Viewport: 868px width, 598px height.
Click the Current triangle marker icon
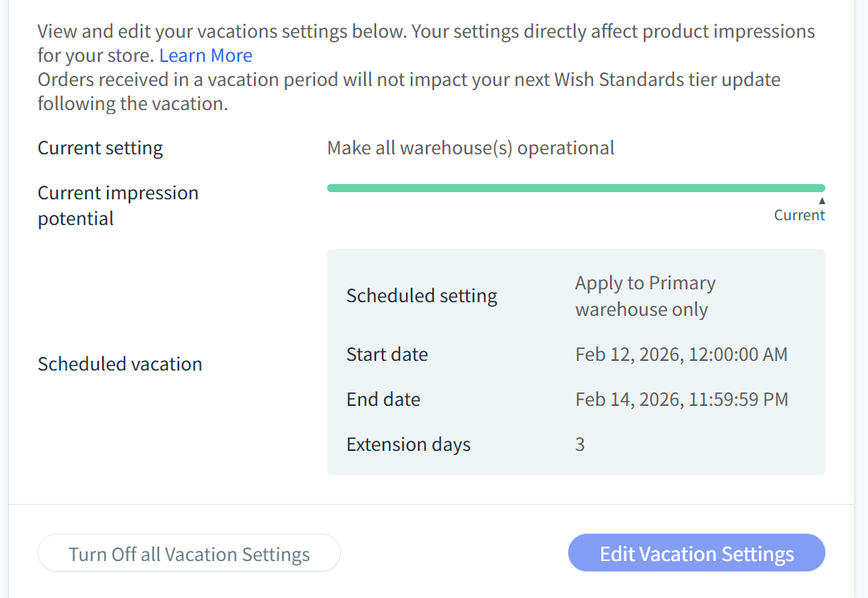(821, 200)
